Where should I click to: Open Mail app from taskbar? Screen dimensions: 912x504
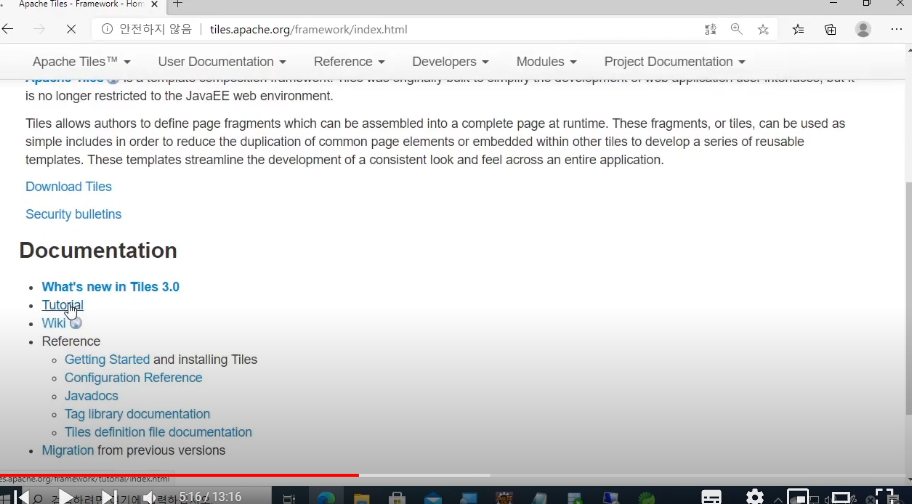433,498
